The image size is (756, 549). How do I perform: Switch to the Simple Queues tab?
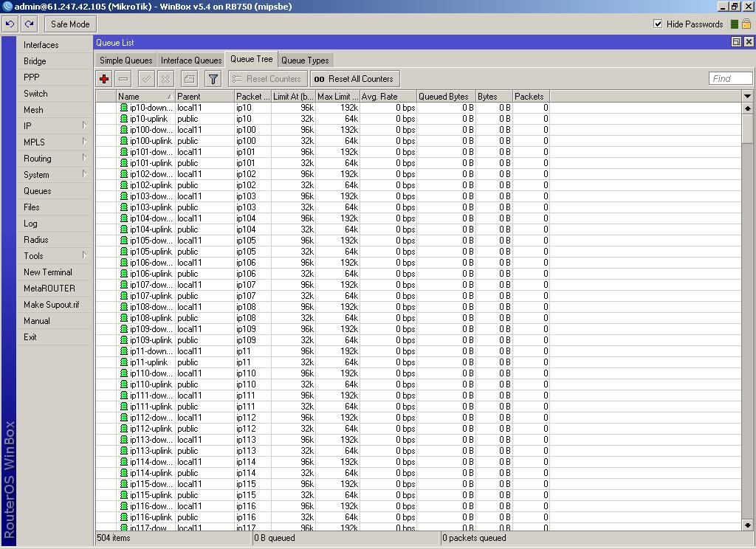[x=126, y=60]
